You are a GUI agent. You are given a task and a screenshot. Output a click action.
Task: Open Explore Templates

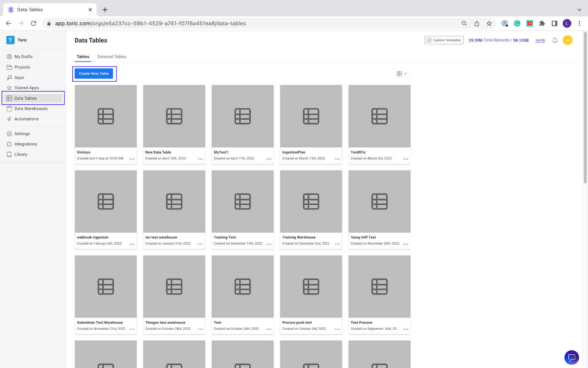click(x=444, y=40)
